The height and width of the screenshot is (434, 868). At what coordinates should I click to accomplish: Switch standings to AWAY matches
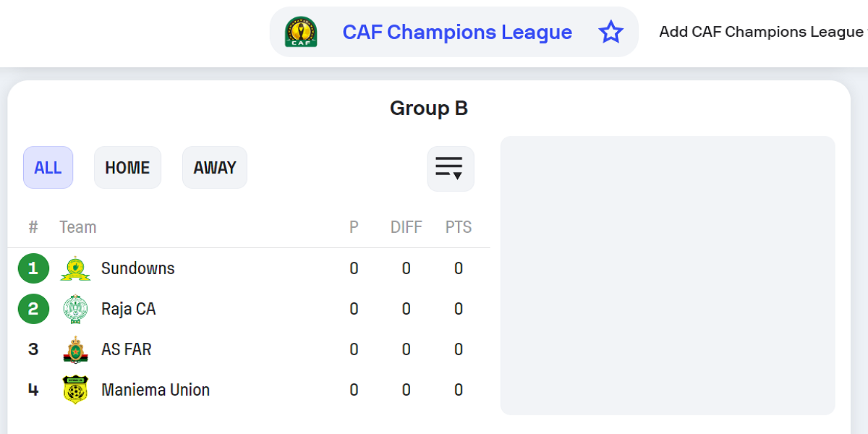[215, 168]
